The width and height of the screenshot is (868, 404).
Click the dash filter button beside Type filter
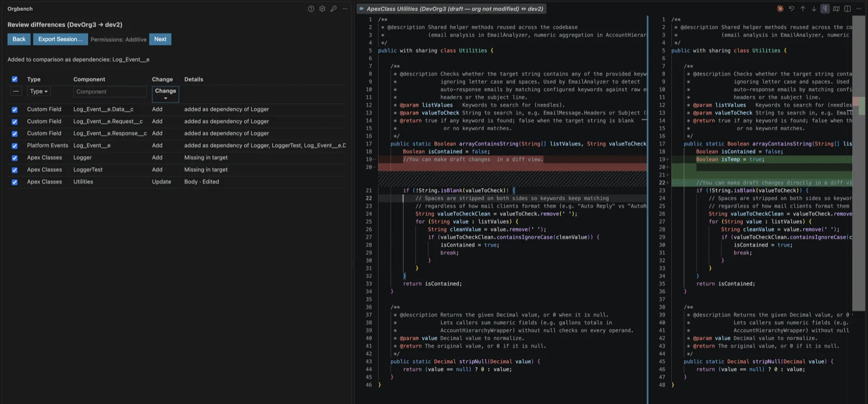point(16,91)
